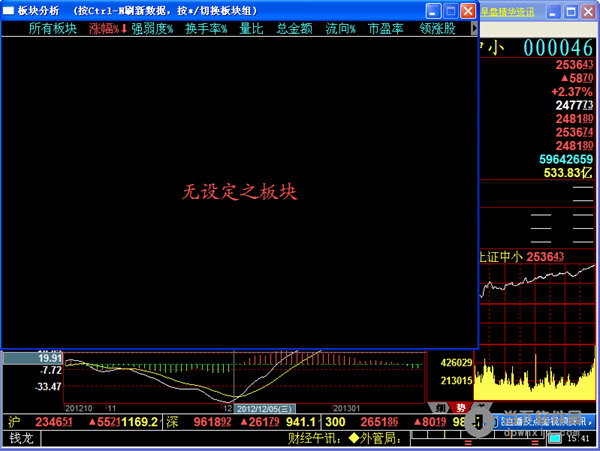
Task: Click the value 253674 in quote panel
Action: pyautogui.click(x=574, y=132)
